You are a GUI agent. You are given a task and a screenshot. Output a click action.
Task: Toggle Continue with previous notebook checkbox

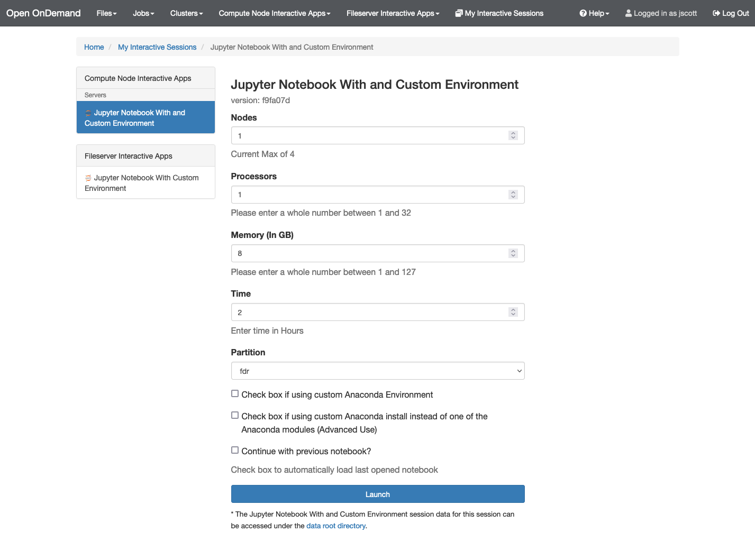click(x=235, y=450)
